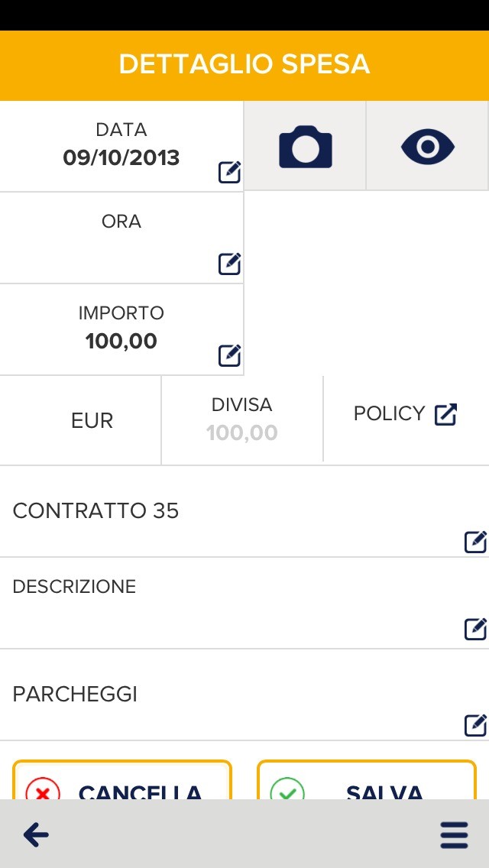
Task: Go back with the left arrow
Action: click(x=36, y=835)
